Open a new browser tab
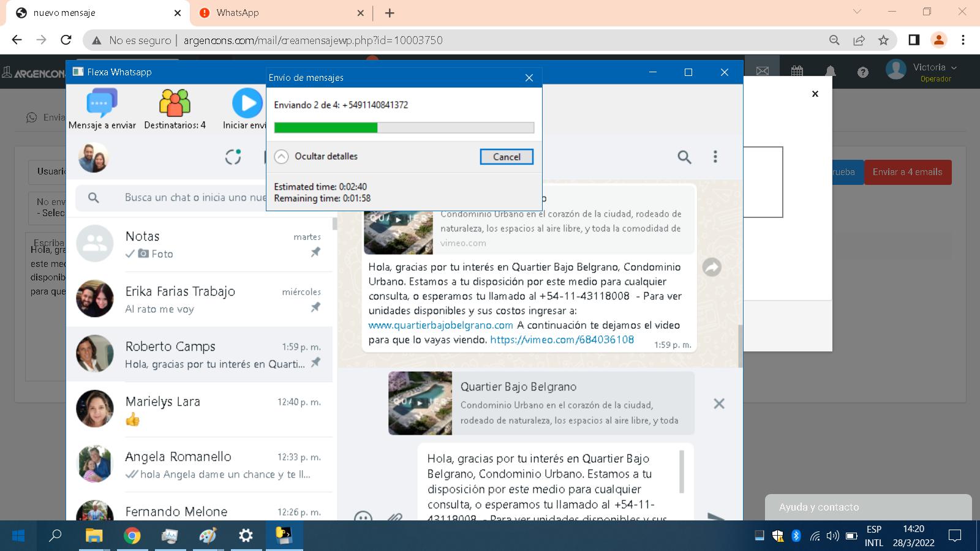 [390, 13]
